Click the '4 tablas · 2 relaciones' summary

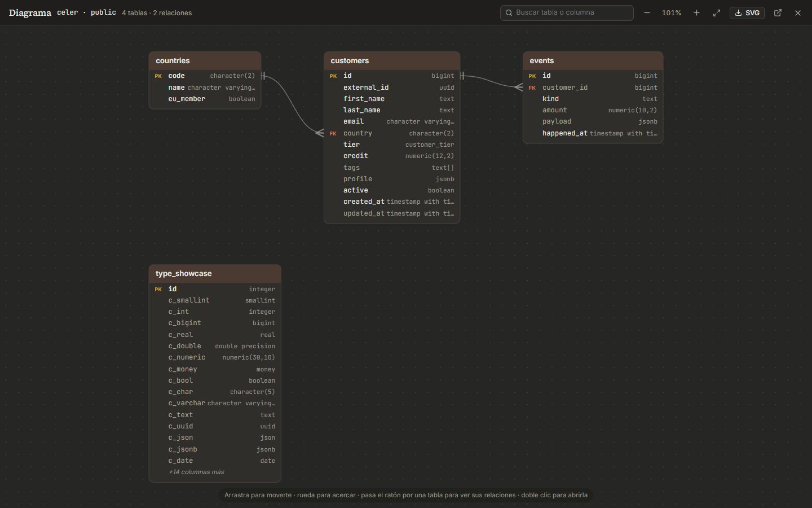point(157,13)
